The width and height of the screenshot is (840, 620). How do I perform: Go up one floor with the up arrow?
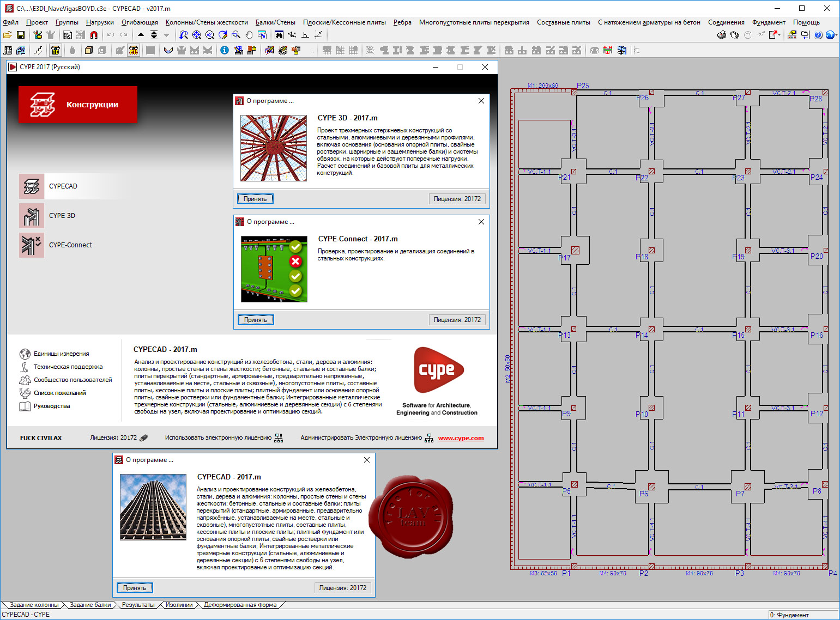141,35
